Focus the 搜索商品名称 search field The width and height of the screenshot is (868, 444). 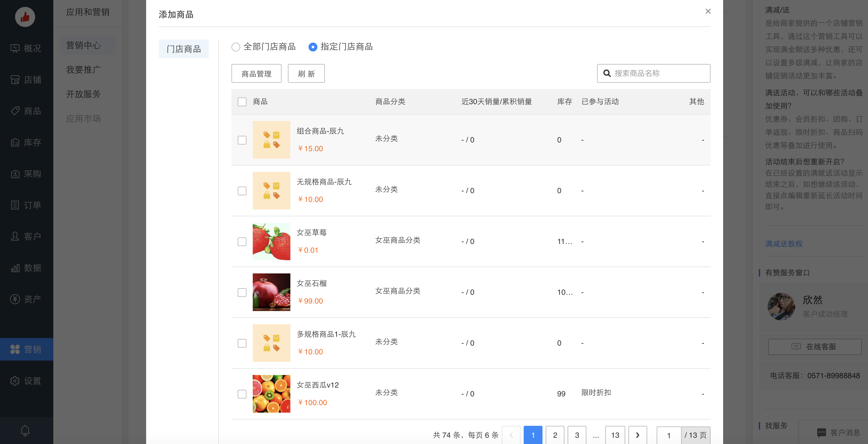tap(654, 73)
